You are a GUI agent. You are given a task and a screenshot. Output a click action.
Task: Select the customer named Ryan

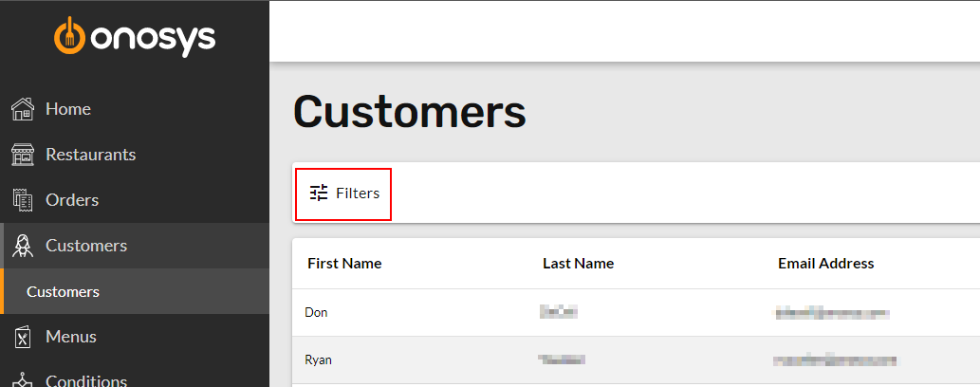318,359
